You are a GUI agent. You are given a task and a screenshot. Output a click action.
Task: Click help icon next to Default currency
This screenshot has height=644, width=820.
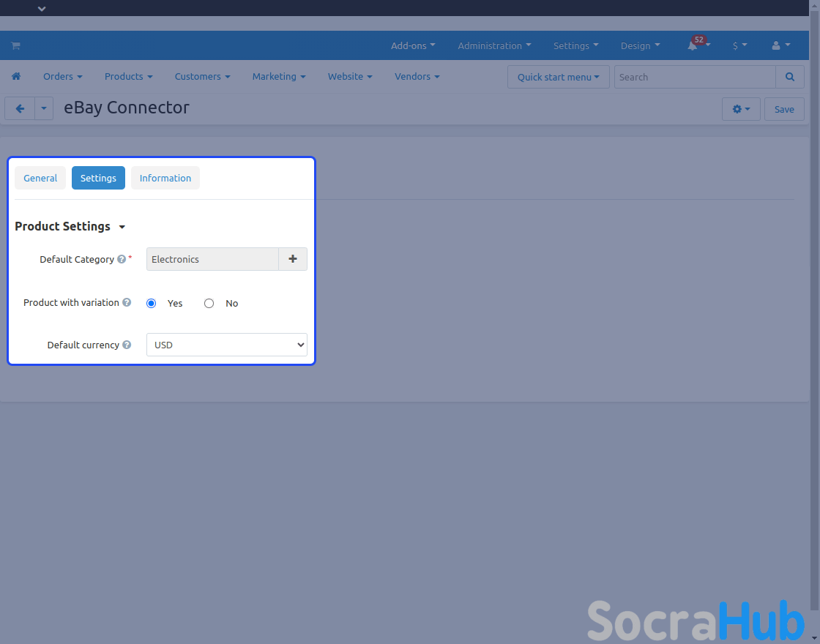(127, 345)
